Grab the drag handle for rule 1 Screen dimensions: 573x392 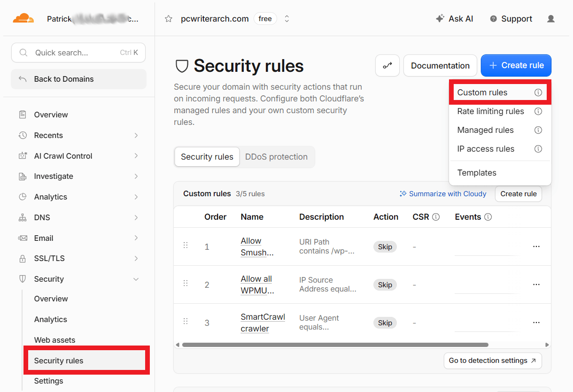pos(186,245)
